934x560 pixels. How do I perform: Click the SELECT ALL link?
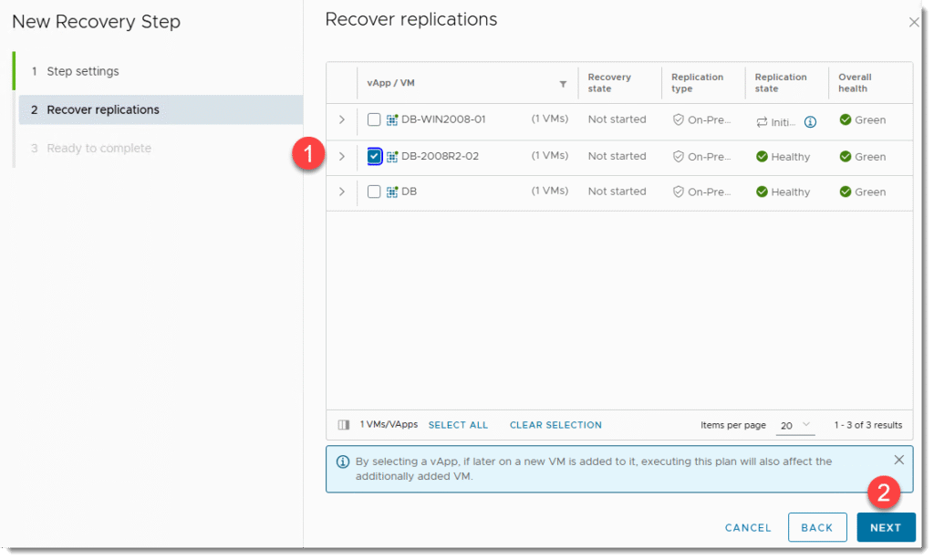pos(458,425)
